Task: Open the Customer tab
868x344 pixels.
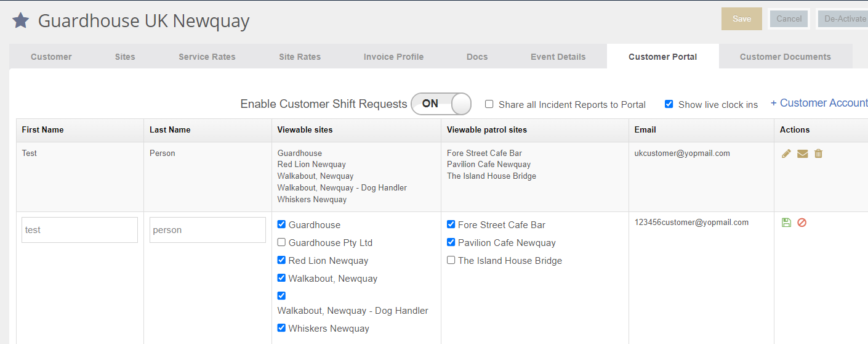Action: 51,57
